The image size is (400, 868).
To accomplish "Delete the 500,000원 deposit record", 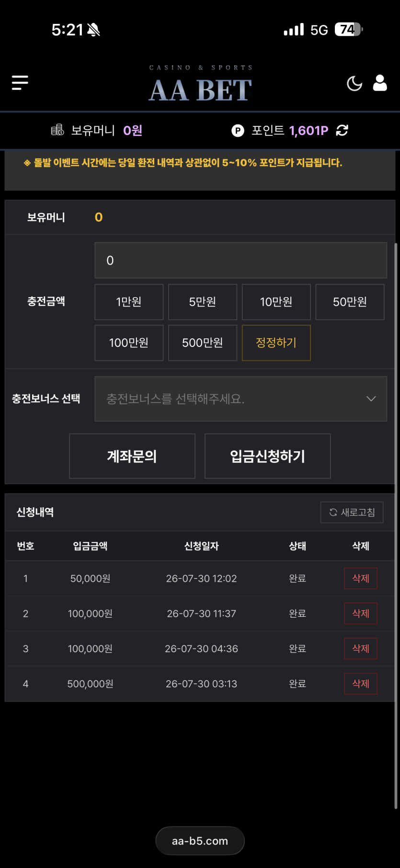I will (361, 684).
